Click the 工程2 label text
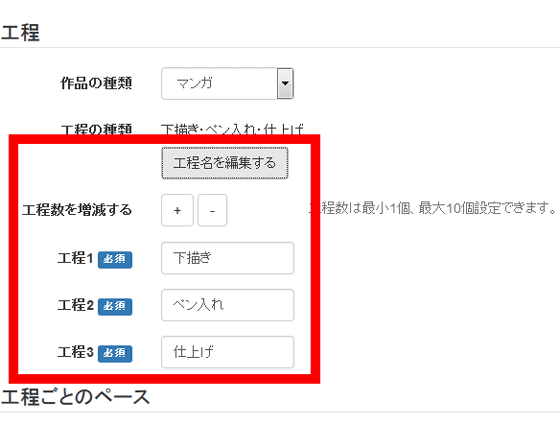Screen dimensions: 560x425 click(x=75, y=305)
